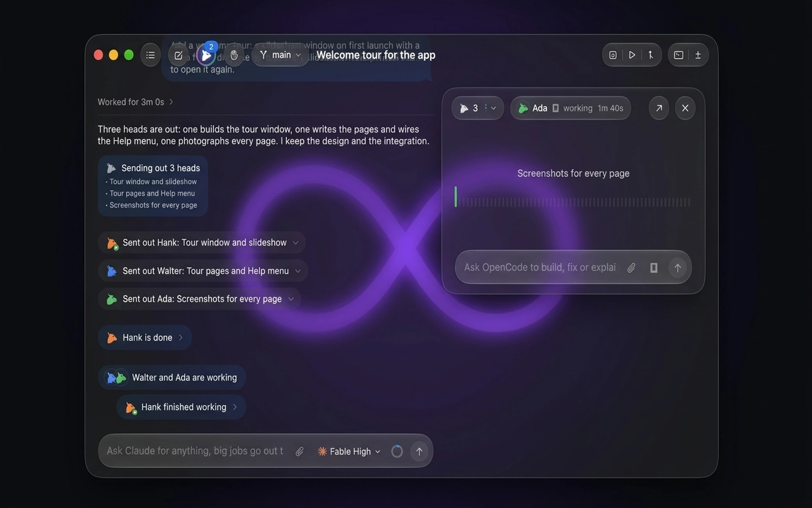Send the message in Ask OpenCode box
This screenshot has width=812, height=508.
678,268
